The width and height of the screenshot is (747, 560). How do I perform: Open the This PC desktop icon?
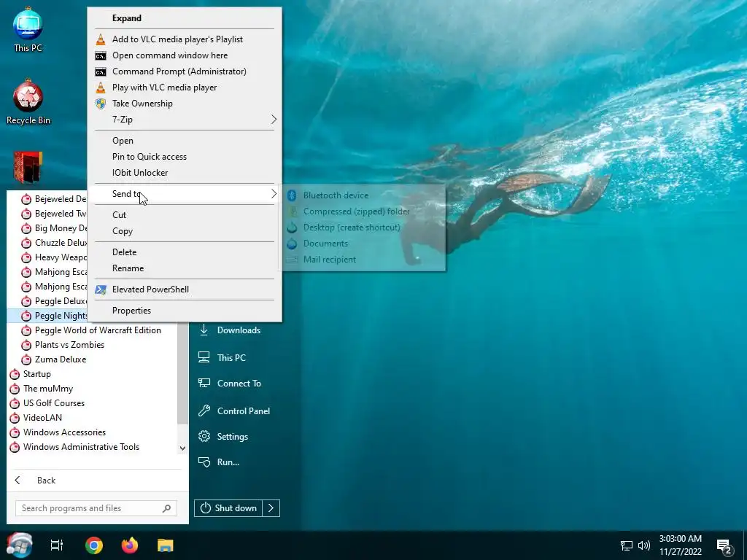point(28,29)
